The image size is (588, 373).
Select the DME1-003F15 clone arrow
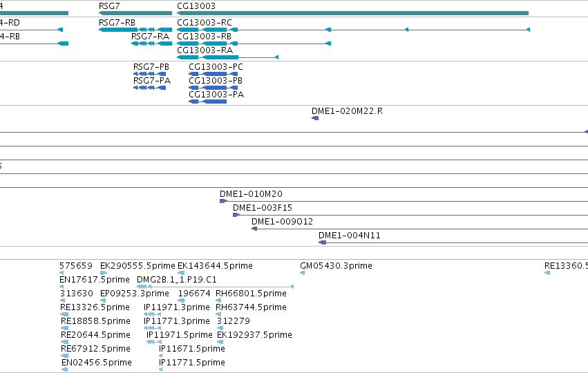[236, 216]
